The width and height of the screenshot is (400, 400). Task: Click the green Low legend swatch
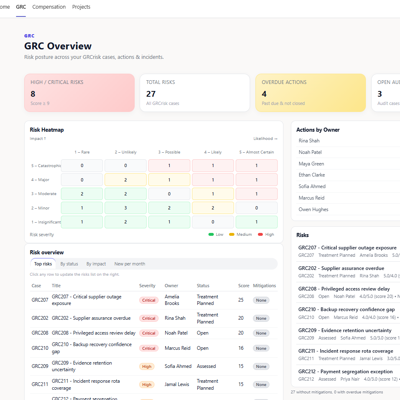(x=211, y=234)
